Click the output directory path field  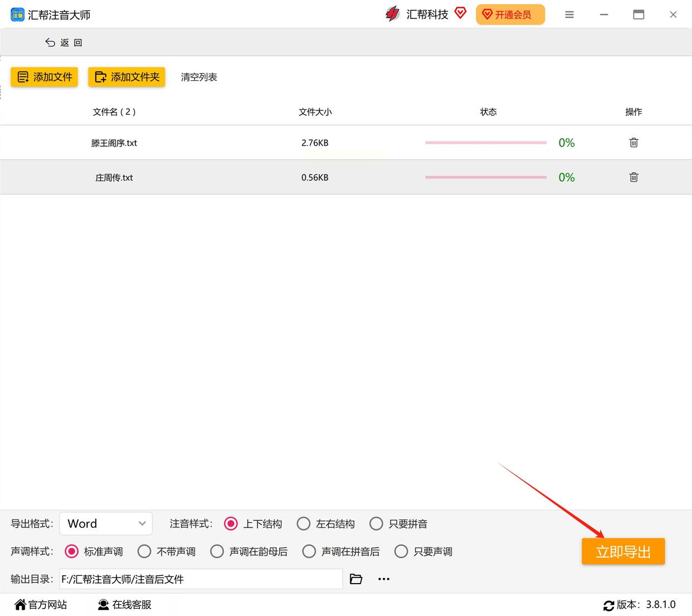tap(201, 579)
